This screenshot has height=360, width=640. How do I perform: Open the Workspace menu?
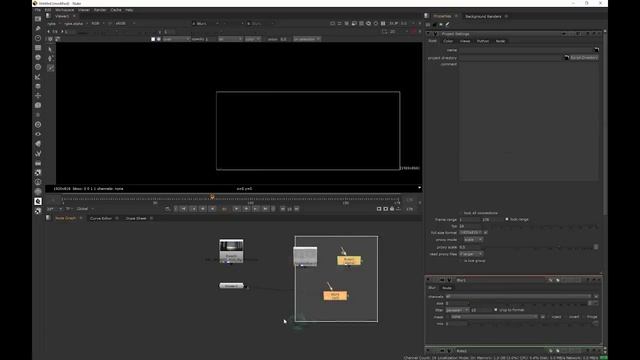point(64,10)
